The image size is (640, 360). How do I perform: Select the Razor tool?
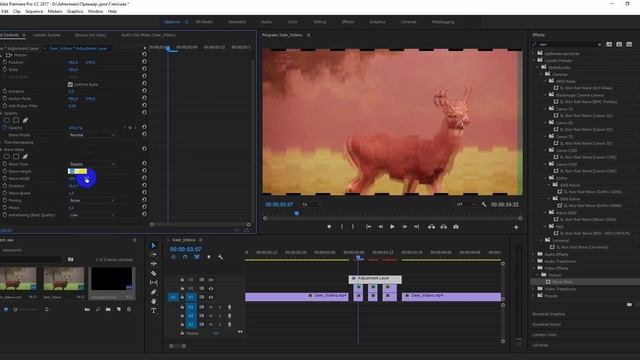pyautogui.click(x=153, y=273)
